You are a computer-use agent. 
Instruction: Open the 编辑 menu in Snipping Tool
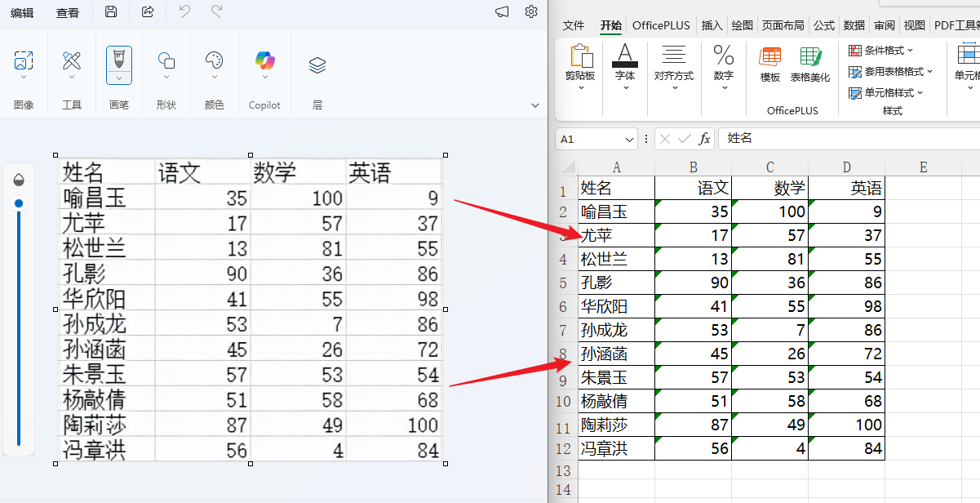pyautogui.click(x=23, y=12)
